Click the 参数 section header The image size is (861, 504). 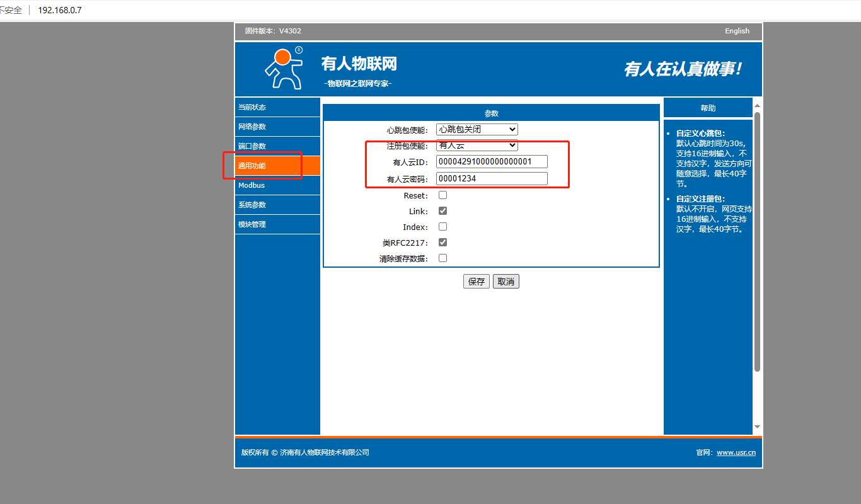pyautogui.click(x=491, y=113)
